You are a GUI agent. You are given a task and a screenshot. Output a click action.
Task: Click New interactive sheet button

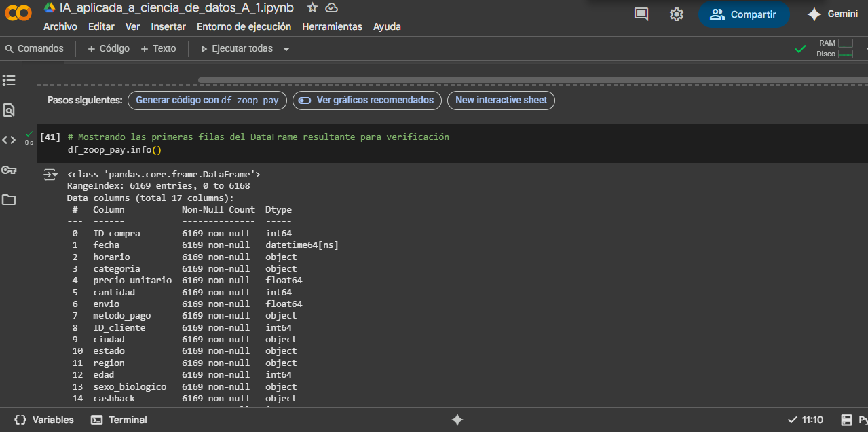point(501,100)
